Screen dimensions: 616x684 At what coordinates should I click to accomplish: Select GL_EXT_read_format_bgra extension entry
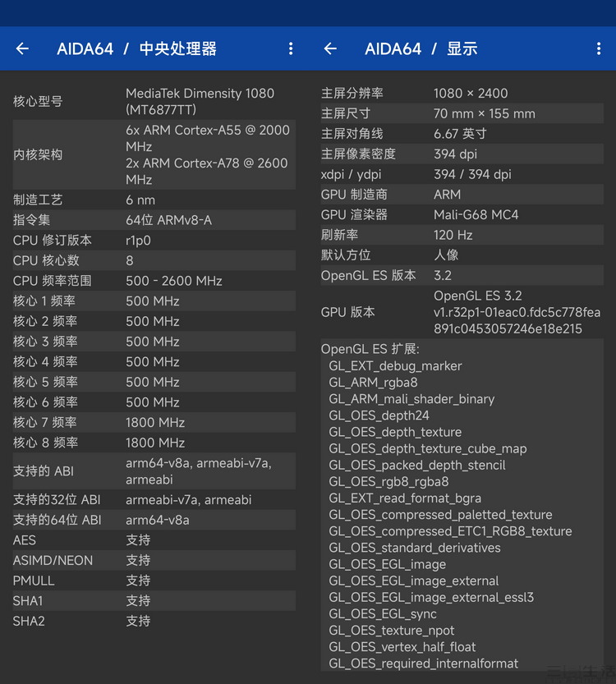(405, 498)
